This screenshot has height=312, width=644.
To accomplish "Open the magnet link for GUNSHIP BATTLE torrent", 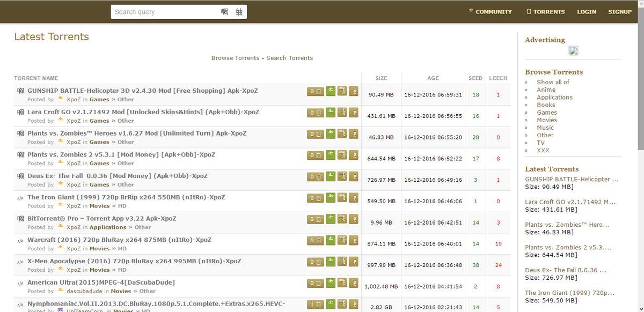I will point(354,91).
